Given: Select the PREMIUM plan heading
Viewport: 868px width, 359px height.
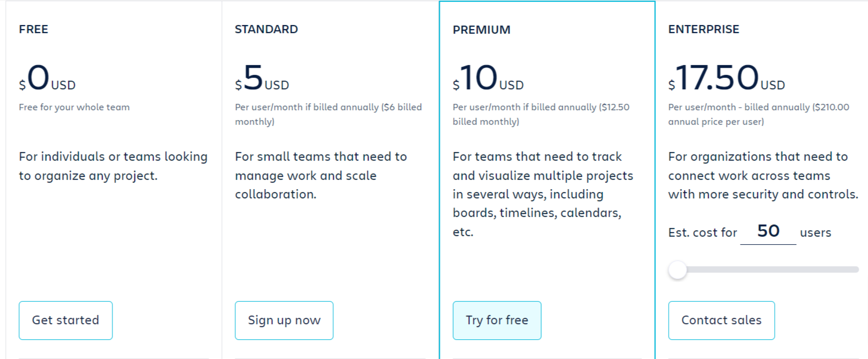Looking at the screenshot, I should [x=482, y=29].
